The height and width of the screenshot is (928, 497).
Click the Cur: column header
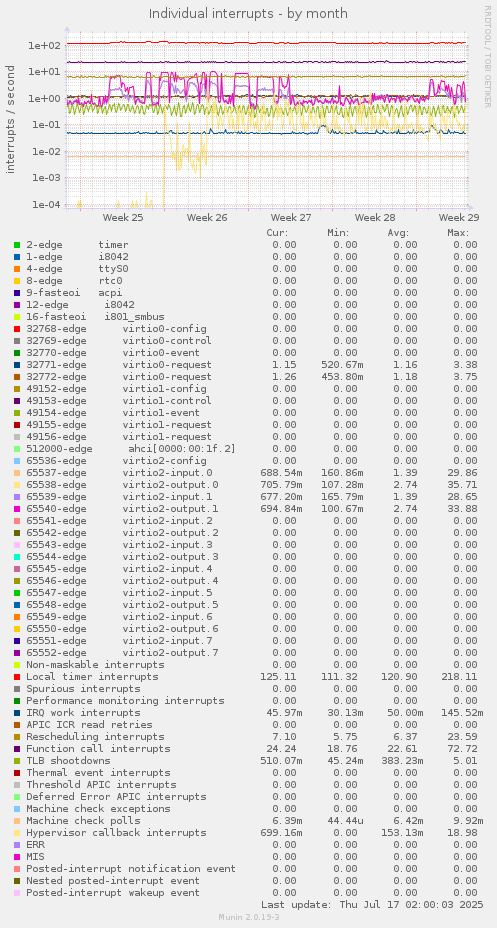coord(277,233)
